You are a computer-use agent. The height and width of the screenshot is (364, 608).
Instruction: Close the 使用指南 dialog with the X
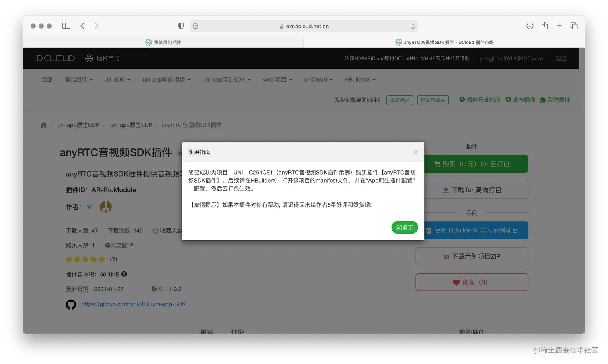click(415, 152)
